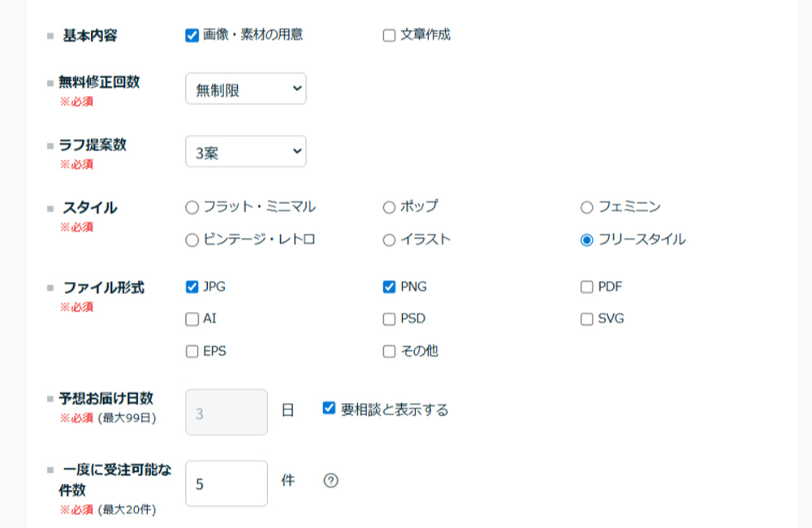Image resolution: width=812 pixels, height=528 pixels.
Task: Click the help question mark icon
Action: 331,481
